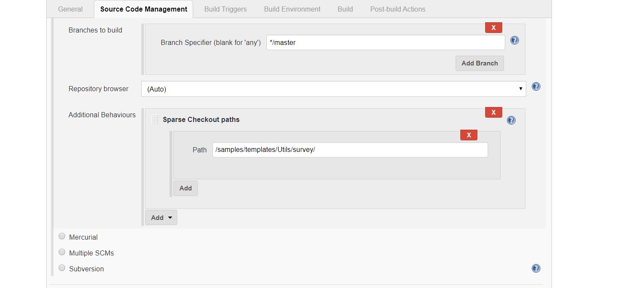This screenshot has width=644, height=288.
Task: Open help for Branch Specifier field
Action: pos(515,40)
